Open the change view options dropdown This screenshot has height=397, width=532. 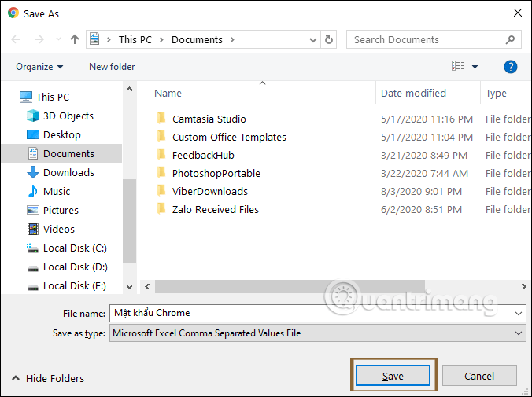tap(475, 67)
